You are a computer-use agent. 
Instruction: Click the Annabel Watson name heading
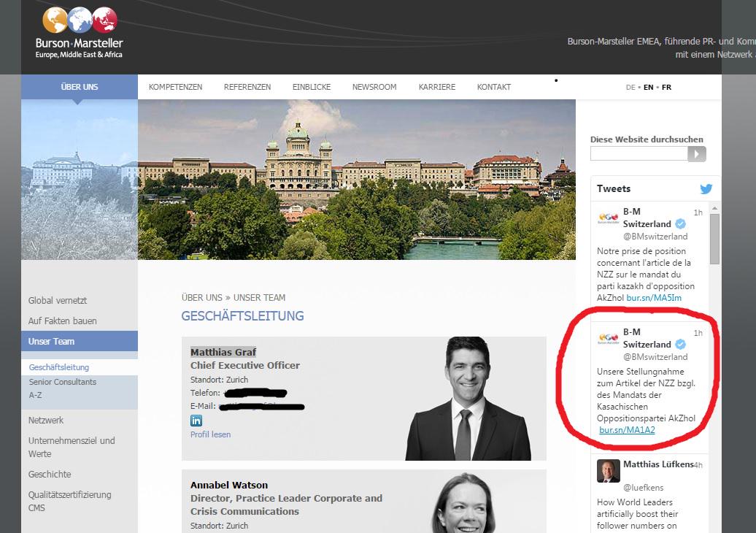click(x=229, y=485)
